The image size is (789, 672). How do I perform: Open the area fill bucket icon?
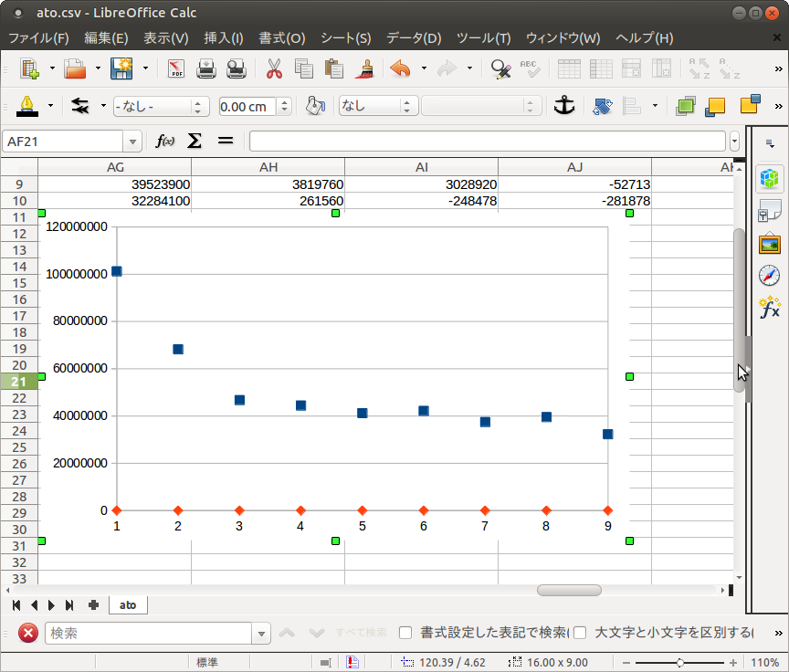[x=315, y=106]
